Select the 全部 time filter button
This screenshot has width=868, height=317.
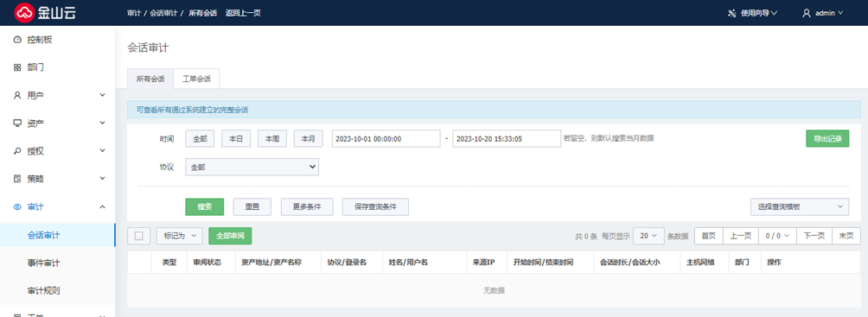point(200,139)
